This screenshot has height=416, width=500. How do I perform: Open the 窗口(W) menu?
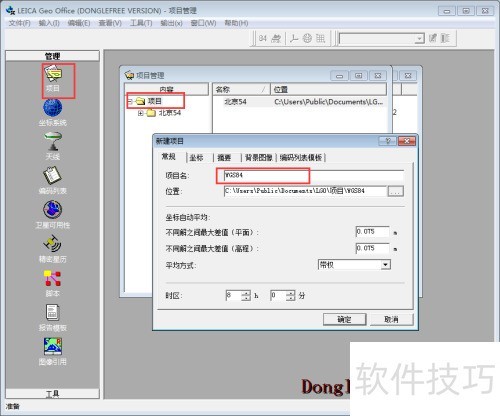pos(203,23)
